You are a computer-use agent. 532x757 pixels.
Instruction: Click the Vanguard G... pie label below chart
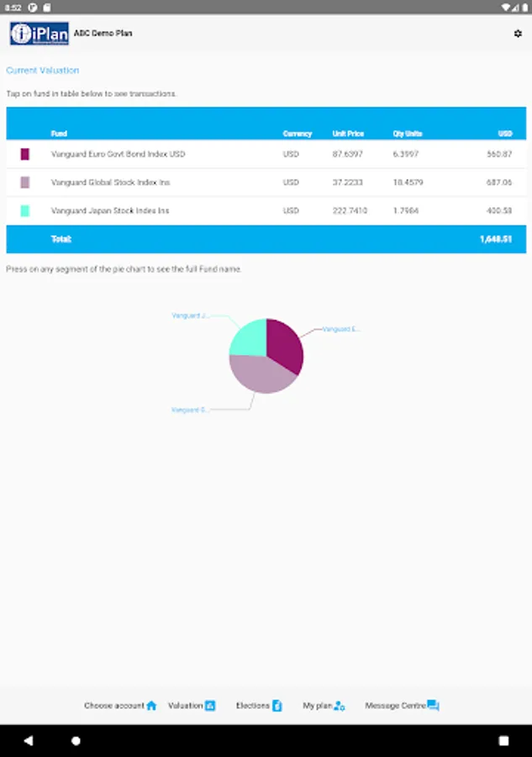[190, 410]
